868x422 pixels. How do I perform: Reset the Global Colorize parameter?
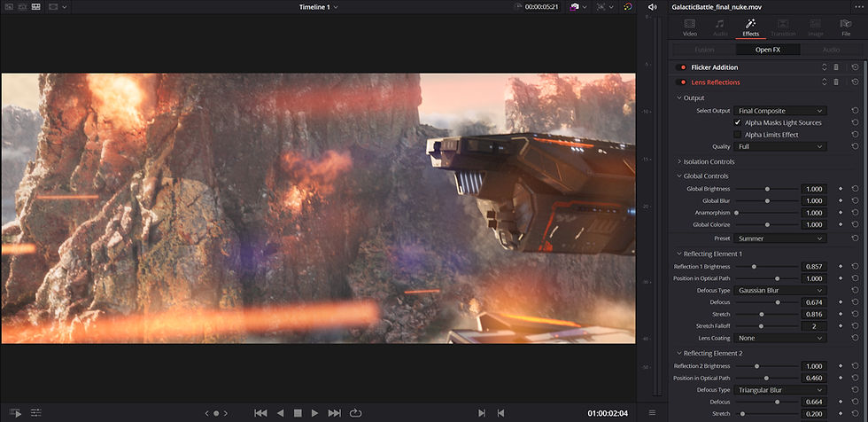coord(856,225)
